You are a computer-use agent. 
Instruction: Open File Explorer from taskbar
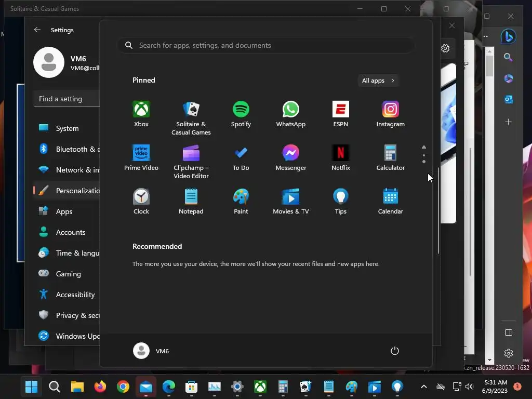77,387
